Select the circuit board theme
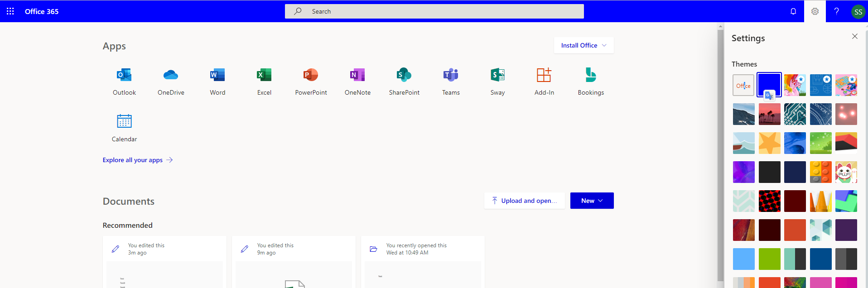 [x=795, y=114]
